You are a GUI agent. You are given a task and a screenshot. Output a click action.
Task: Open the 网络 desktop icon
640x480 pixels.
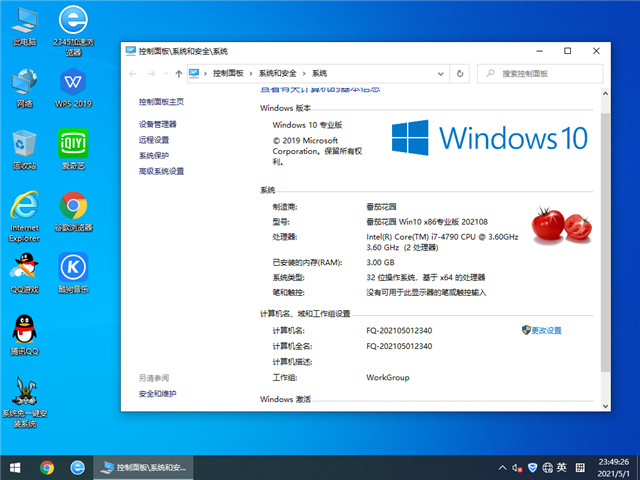[x=24, y=88]
